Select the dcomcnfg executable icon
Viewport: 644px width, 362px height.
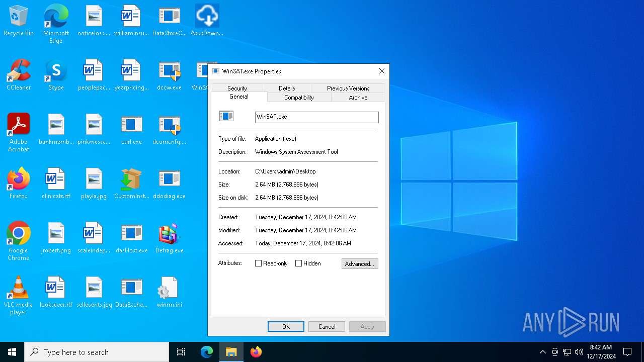(x=169, y=130)
